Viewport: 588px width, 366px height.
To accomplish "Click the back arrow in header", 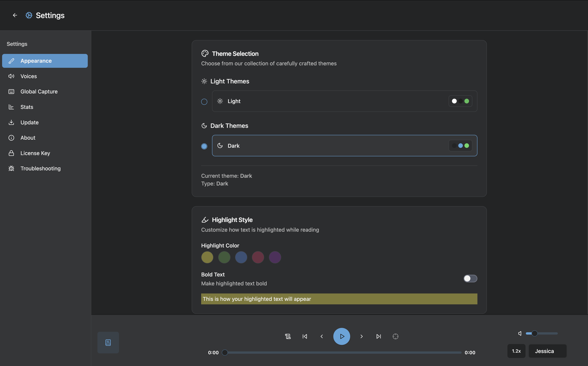I will tap(15, 15).
